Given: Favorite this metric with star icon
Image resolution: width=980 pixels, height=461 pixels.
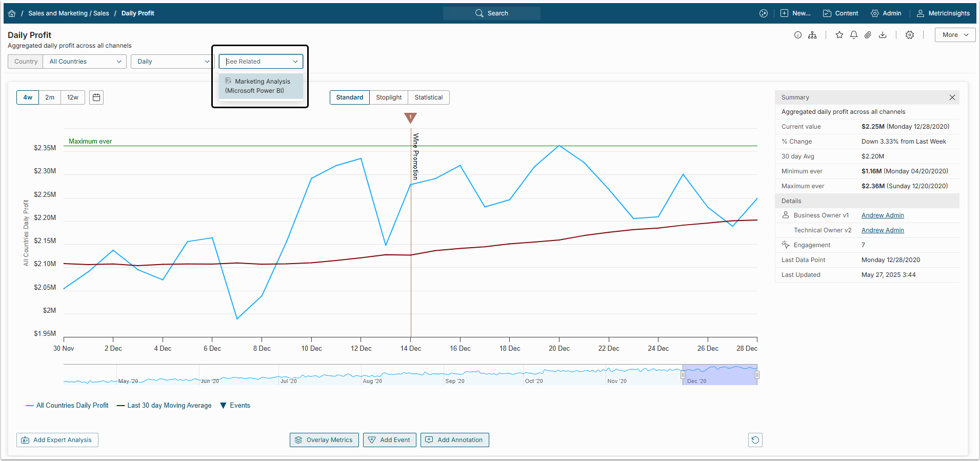Looking at the screenshot, I should 839,35.
